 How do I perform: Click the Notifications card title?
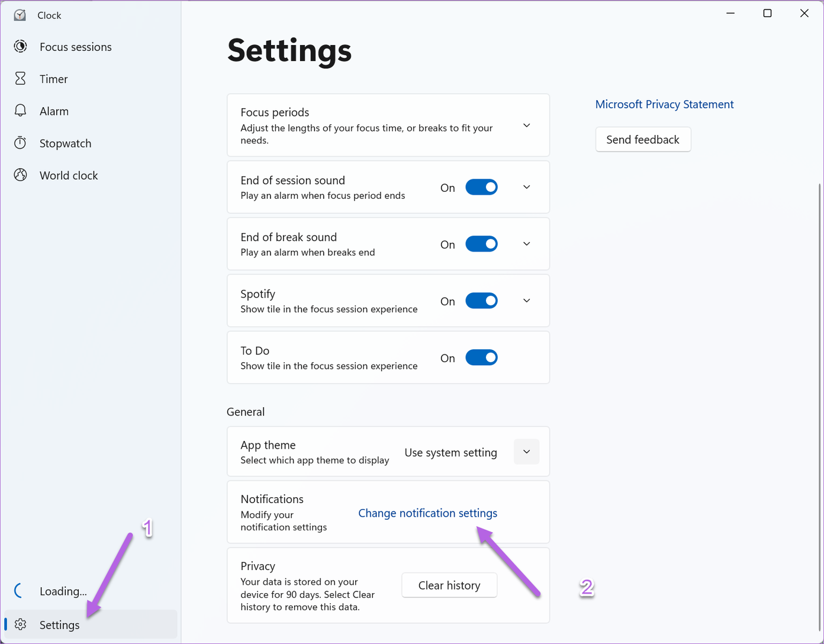(x=272, y=499)
